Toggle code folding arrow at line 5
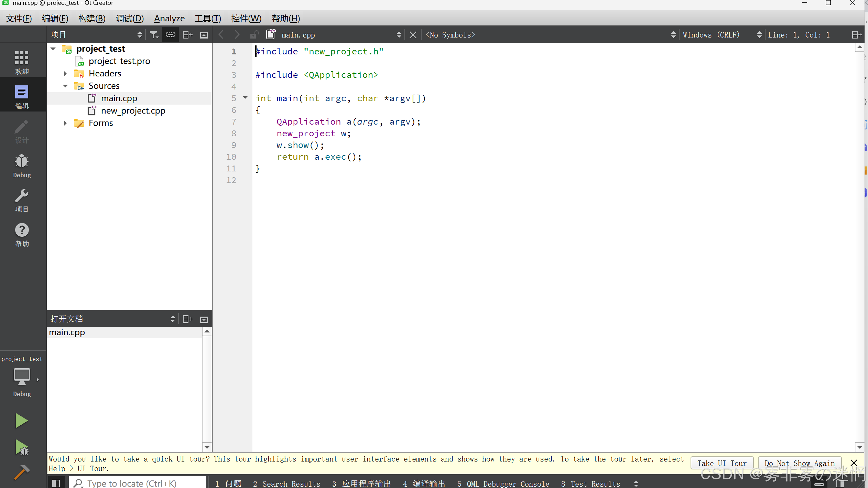The image size is (868, 488). click(x=245, y=98)
